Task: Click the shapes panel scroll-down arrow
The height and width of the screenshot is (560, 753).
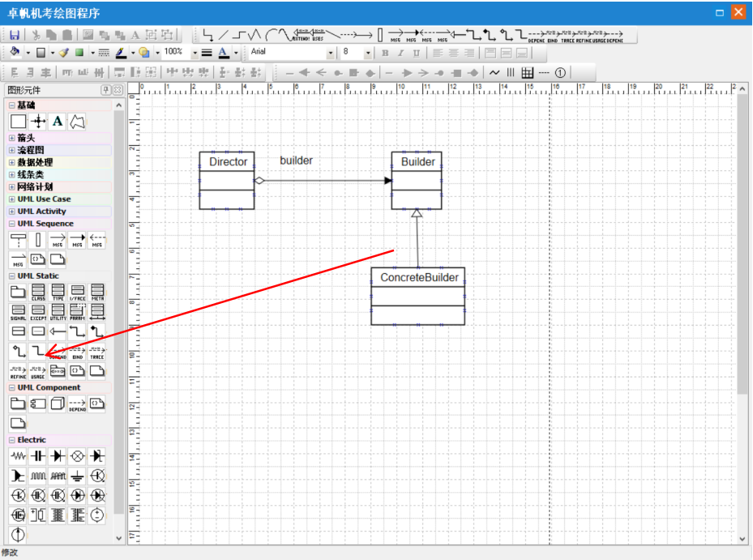Action: point(119,538)
